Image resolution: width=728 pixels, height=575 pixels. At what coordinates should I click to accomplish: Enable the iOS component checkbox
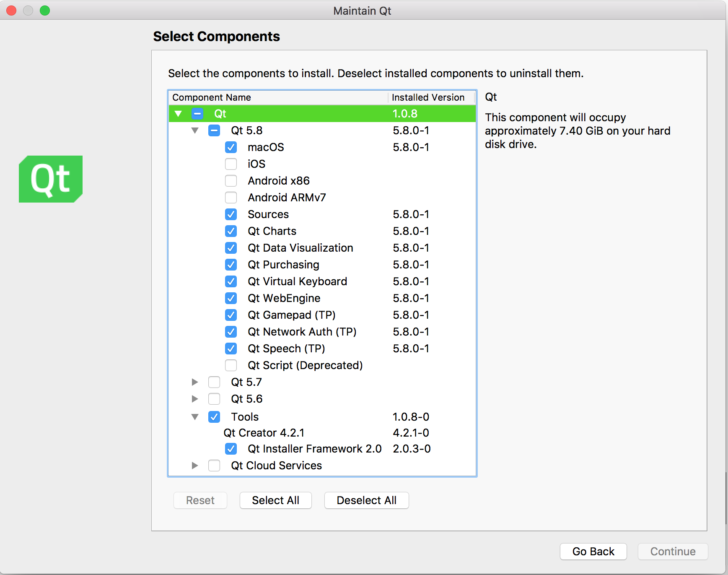coord(231,164)
